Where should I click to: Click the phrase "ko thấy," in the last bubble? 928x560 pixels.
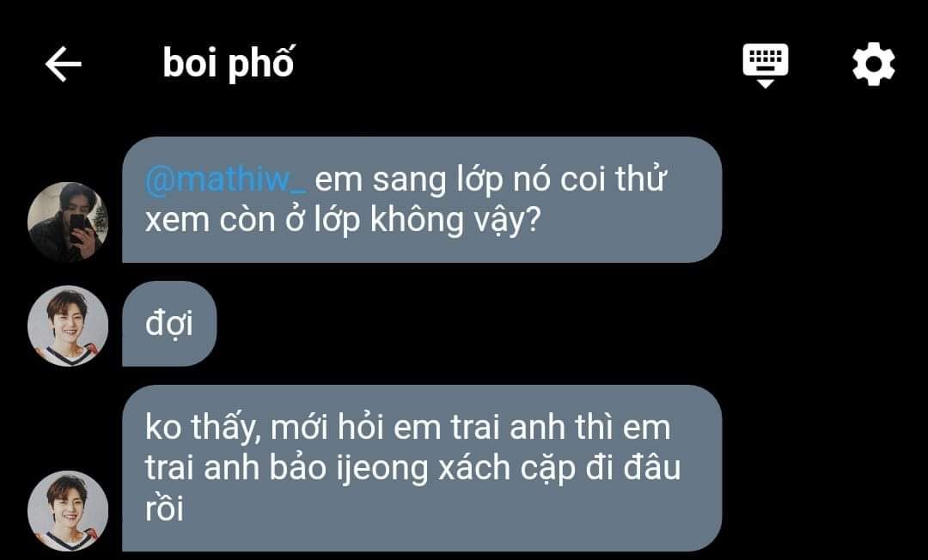tap(203, 428)
